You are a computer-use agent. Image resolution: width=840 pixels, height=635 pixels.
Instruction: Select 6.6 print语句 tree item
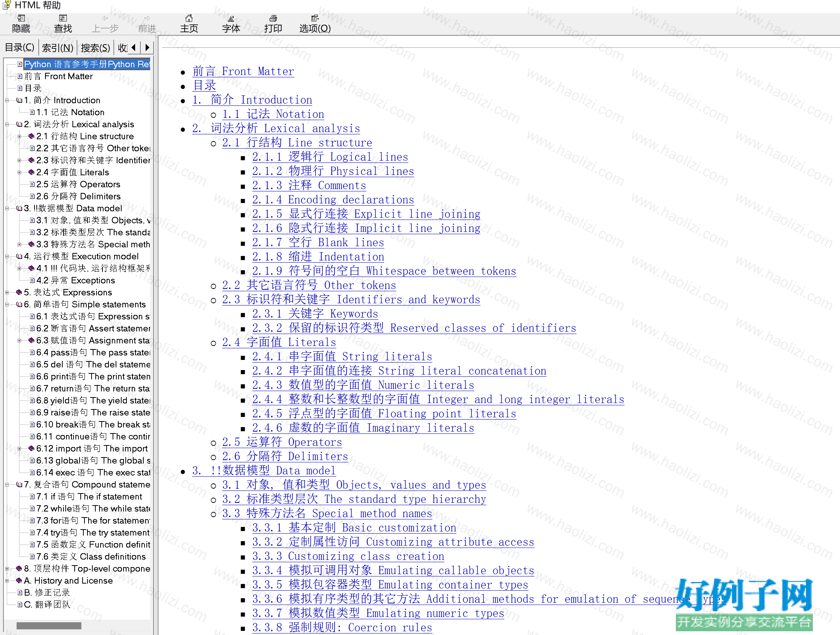click(93, 377)
